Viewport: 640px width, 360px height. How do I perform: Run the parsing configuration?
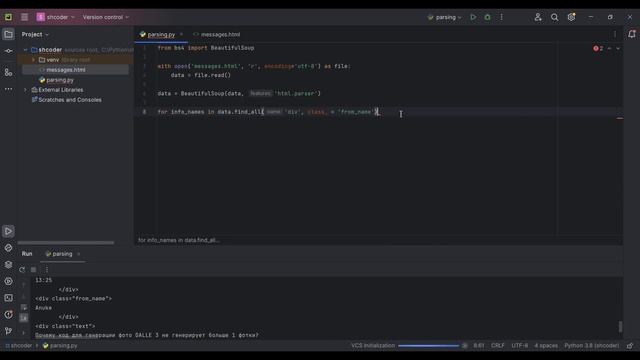pos(473,17)
